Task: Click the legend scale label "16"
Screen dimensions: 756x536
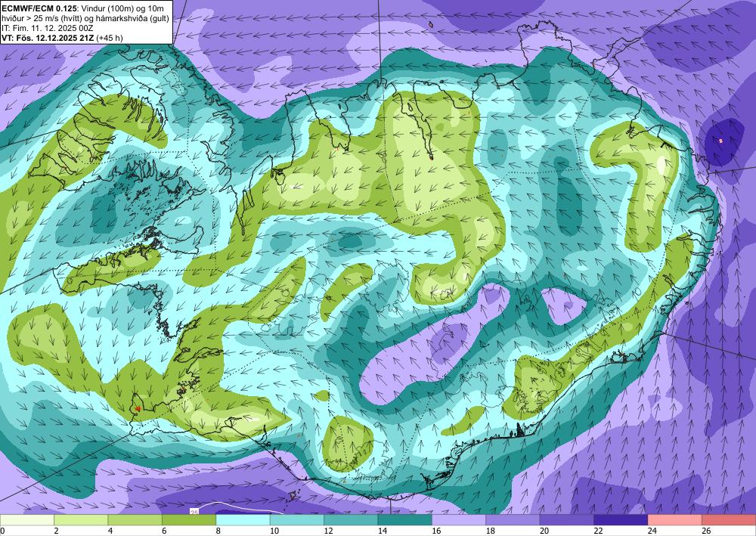Action: pos(436,531)
